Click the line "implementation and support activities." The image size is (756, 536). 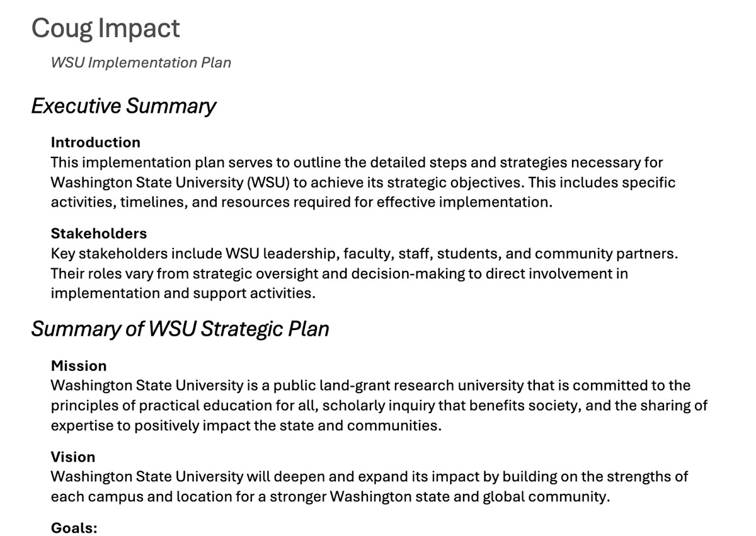(183, 294)
